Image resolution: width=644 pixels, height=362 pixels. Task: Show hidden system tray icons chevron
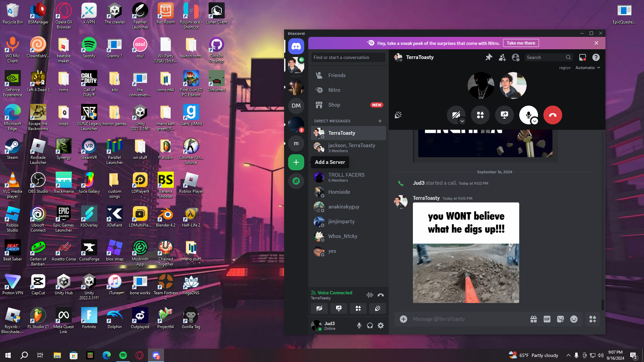tap(568, 355)
